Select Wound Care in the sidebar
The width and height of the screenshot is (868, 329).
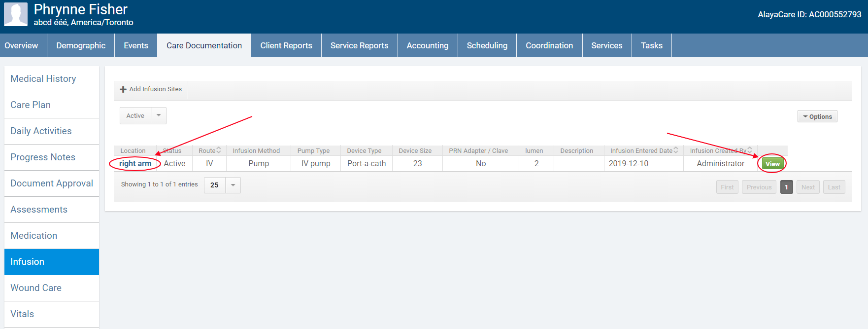pyautogui.click(x=36, y=288)
